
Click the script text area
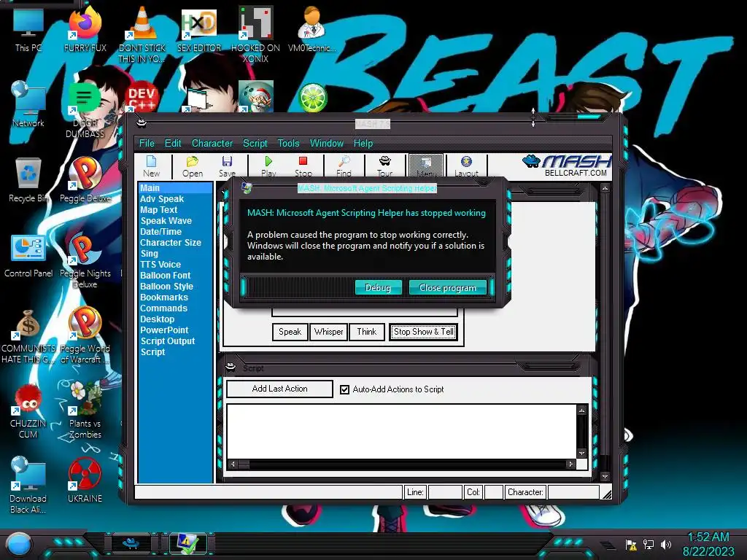(402, 432)
